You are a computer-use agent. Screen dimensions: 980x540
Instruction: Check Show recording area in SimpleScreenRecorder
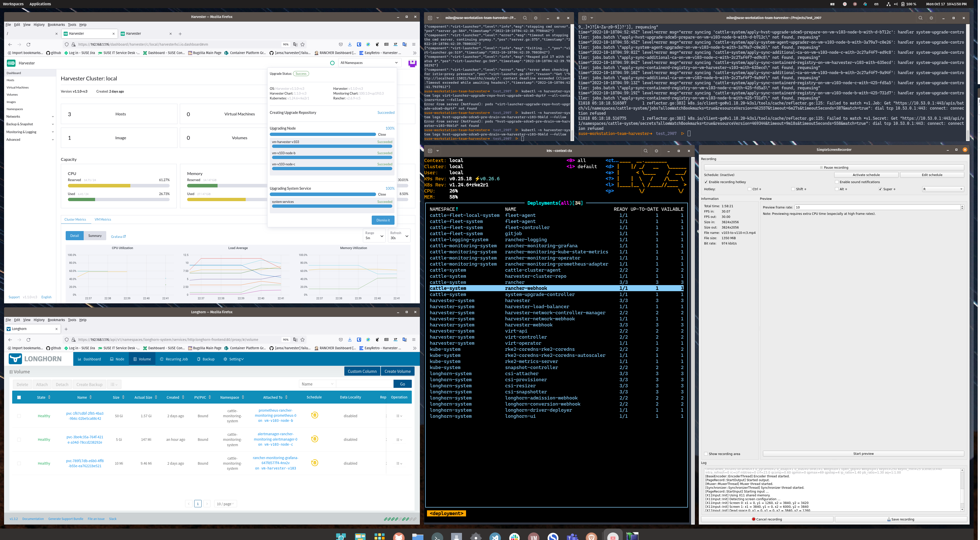[706, 454]
